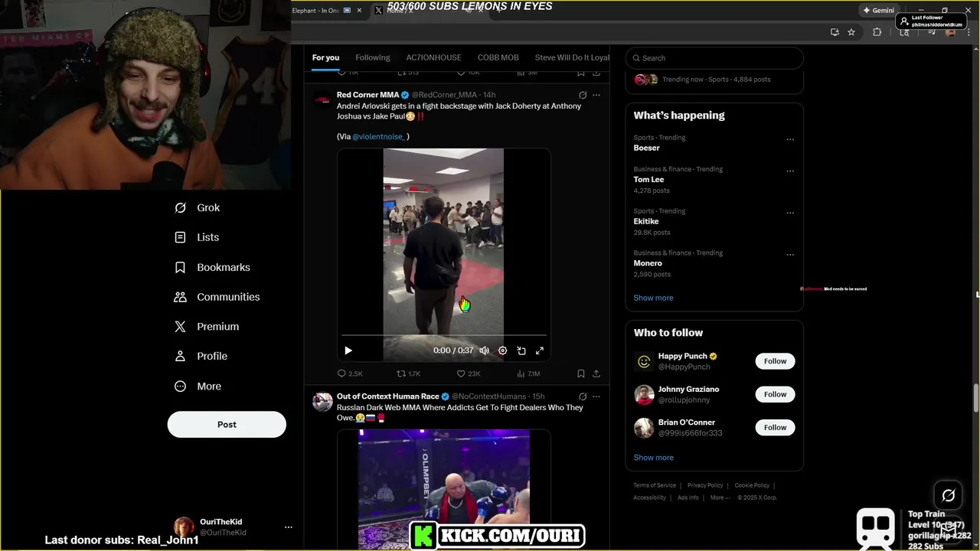The width and height of the screenshot is (980, 551).
Task: Open the More menu in sidebar
Action: 198,386
